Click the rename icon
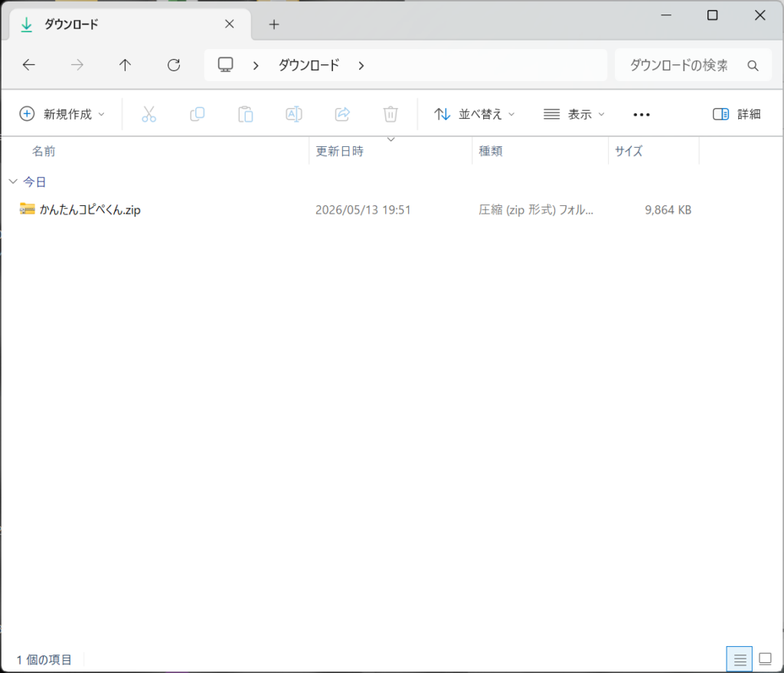Viewport: 784px width, 673px height. coord(294,115)
